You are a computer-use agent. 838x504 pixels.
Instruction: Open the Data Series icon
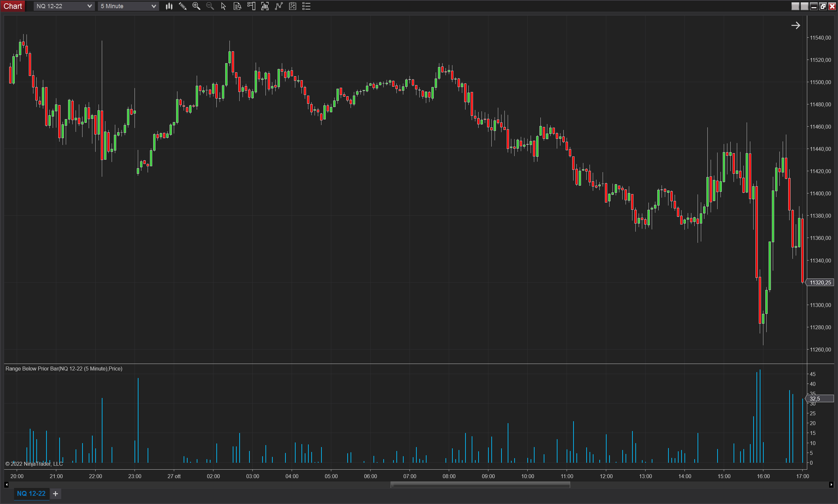pyautogui.click(x=265, y=6)
